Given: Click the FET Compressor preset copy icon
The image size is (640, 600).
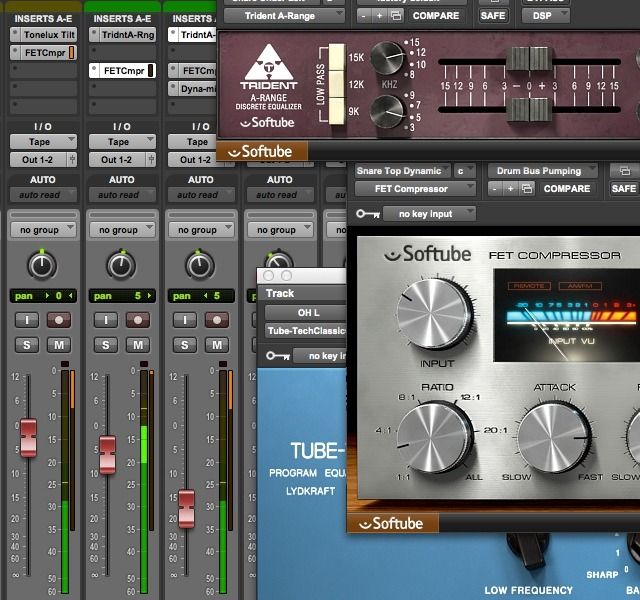Looking at the screenshot, I should [527, 189].
